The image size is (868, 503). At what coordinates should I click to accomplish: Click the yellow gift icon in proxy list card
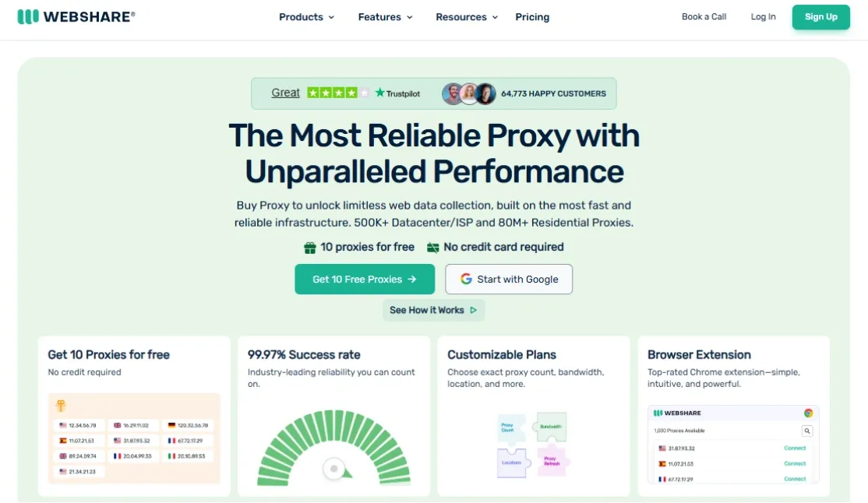tap(61, 406)
